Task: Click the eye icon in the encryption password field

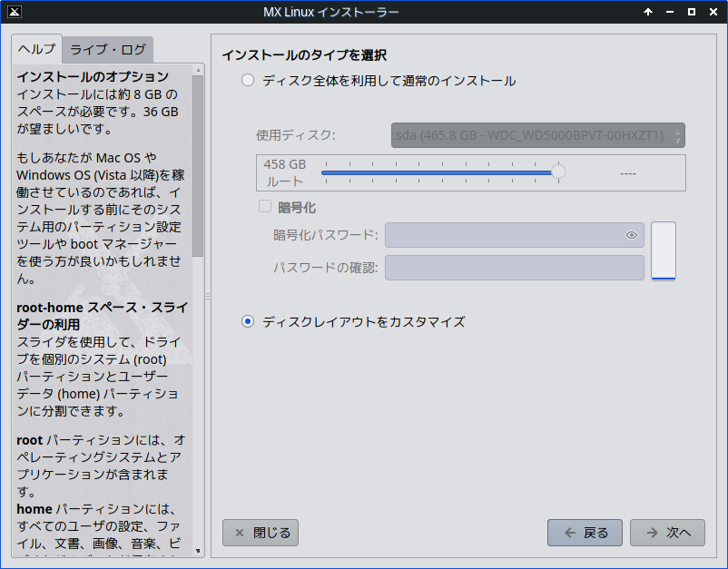Action: (x=632, y=236)
